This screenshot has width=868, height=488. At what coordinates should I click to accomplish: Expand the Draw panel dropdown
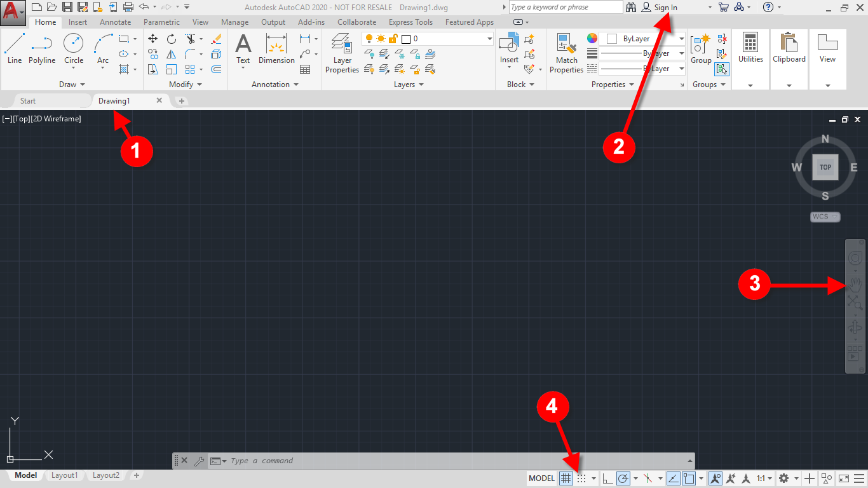click(x=72, y=85)
